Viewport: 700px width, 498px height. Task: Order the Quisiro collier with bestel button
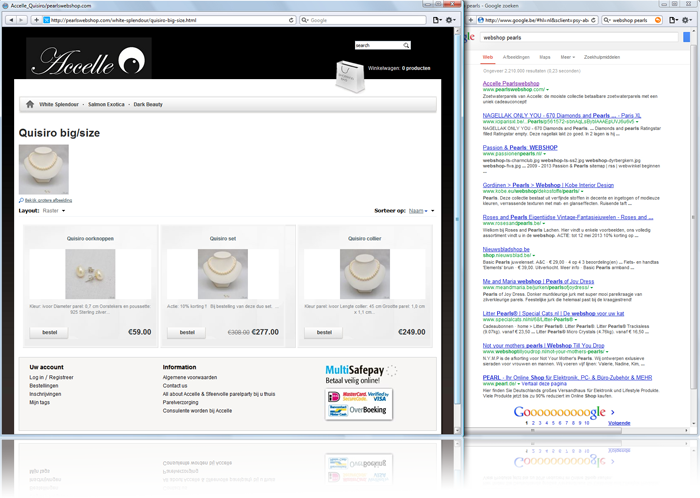tap(324, 332)
